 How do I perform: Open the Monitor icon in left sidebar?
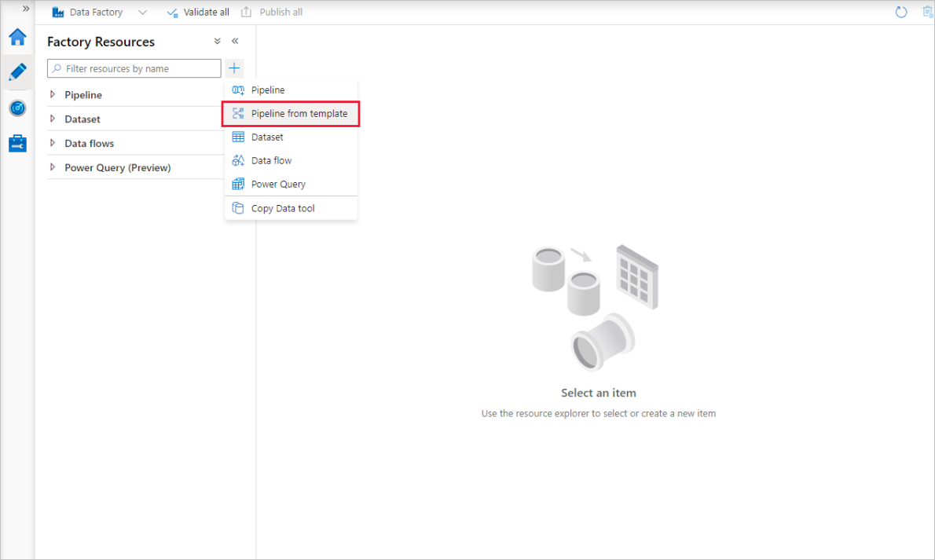tap(17, 108)
